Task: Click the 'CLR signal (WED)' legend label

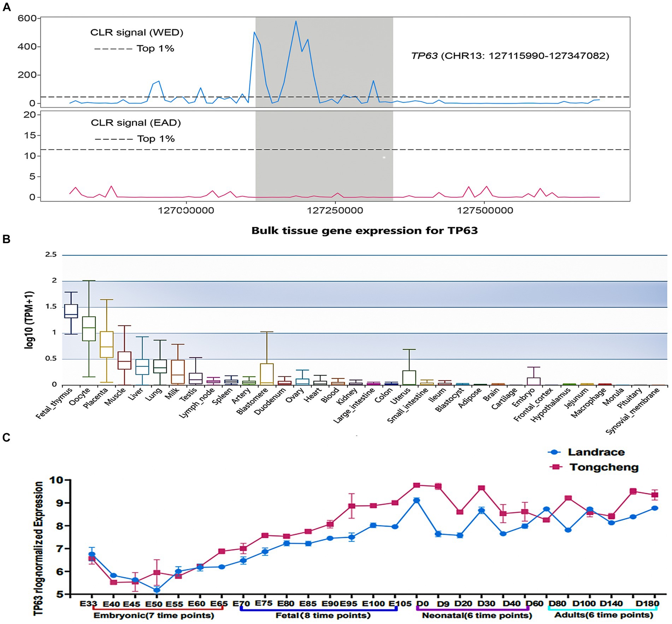Action: point(137,33)
